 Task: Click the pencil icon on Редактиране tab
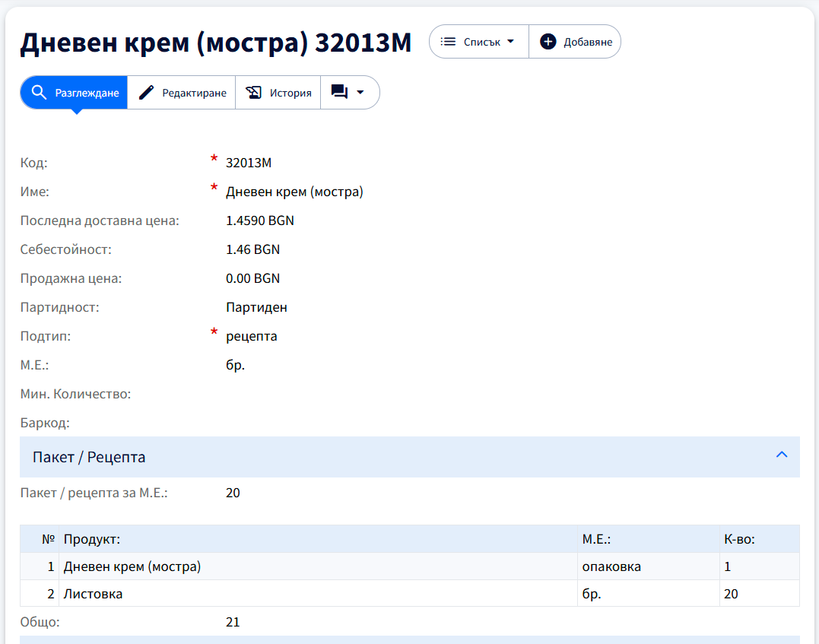point(145,91)
